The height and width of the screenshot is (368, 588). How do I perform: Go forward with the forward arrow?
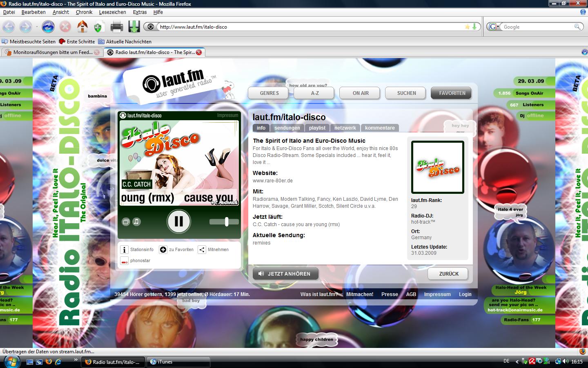(25, 27)
